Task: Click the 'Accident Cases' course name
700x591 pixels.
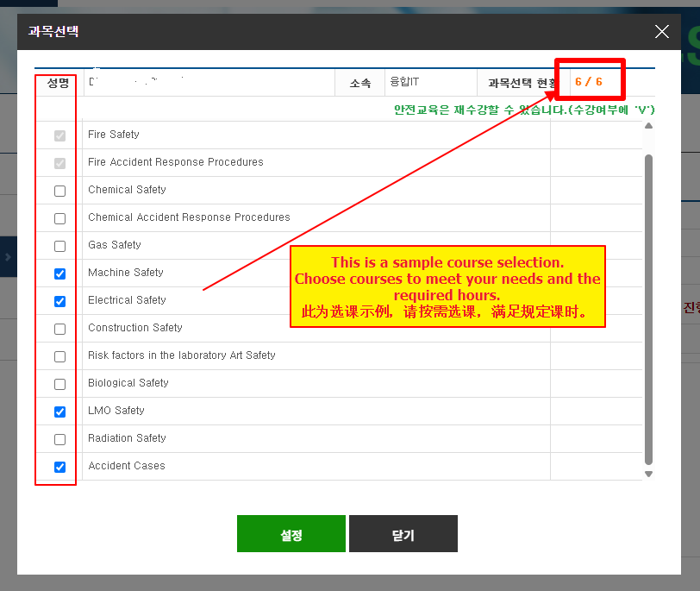Action: 127,466
